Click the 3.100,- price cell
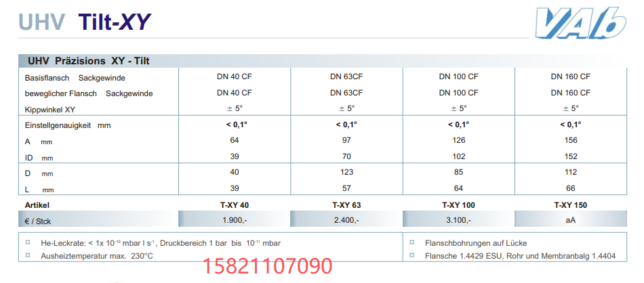This screenshot has width=644, height=283. pos(458,220)
